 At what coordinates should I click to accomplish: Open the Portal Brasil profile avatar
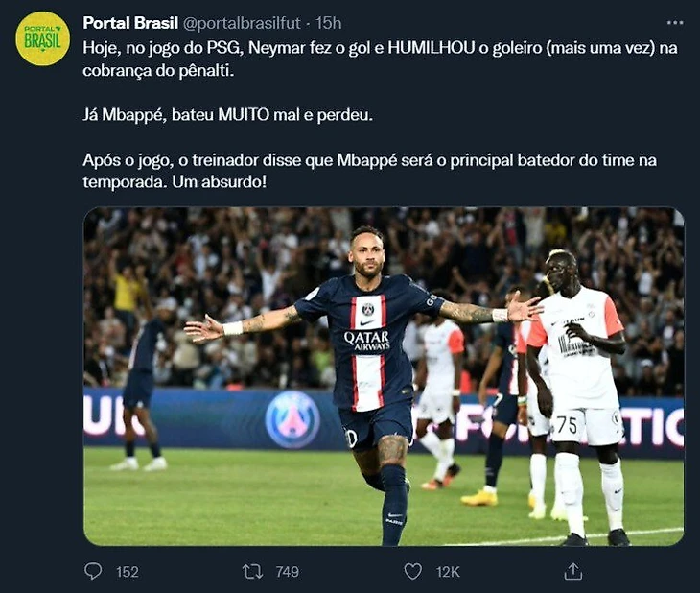(x=42, y=38)
